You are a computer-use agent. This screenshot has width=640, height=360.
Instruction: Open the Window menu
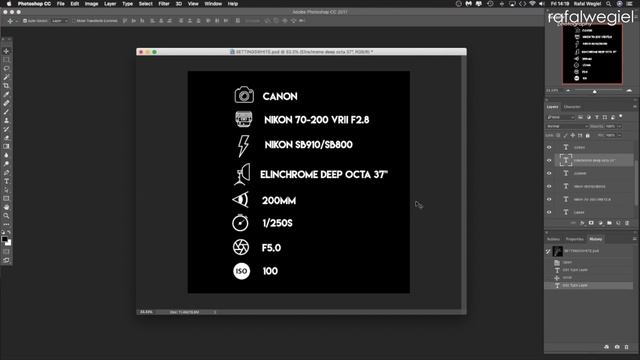pyautogui.click(x=213, y=4)
